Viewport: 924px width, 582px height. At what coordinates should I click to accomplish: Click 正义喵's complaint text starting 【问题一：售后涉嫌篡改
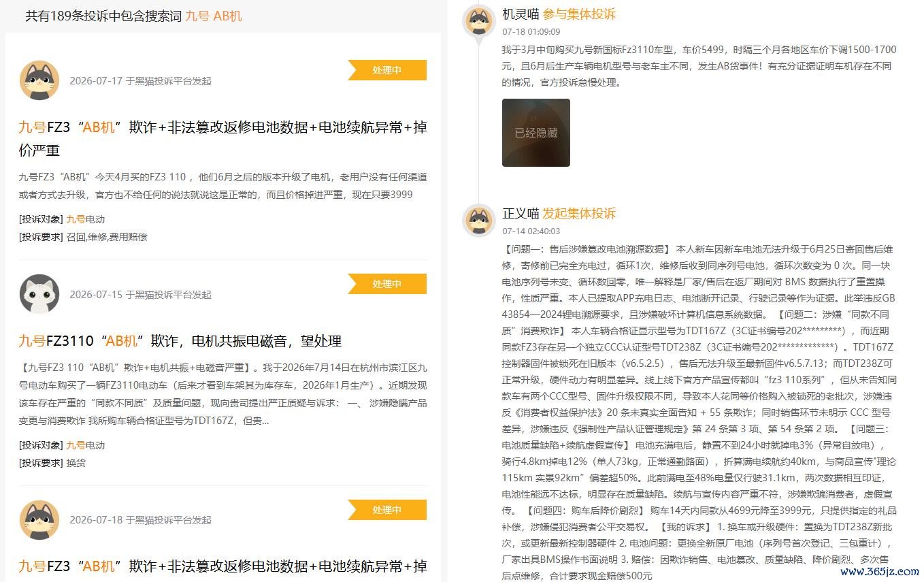(x=699, y=413)
